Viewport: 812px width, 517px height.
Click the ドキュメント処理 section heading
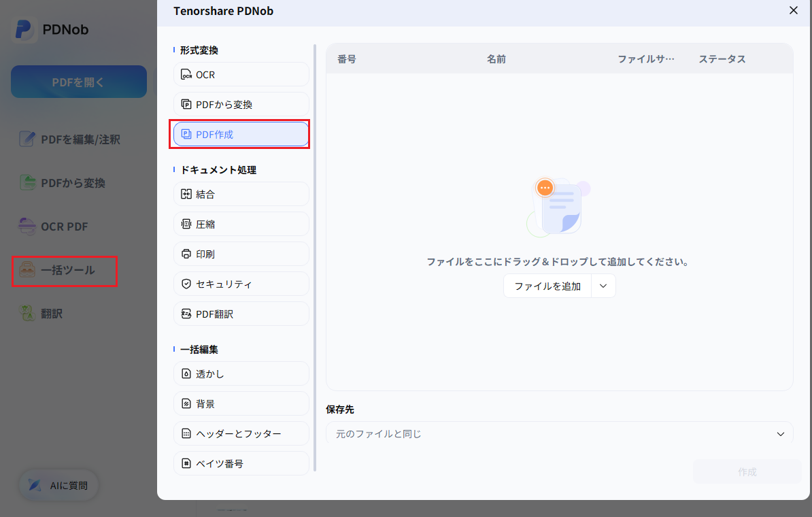point(218,170)
